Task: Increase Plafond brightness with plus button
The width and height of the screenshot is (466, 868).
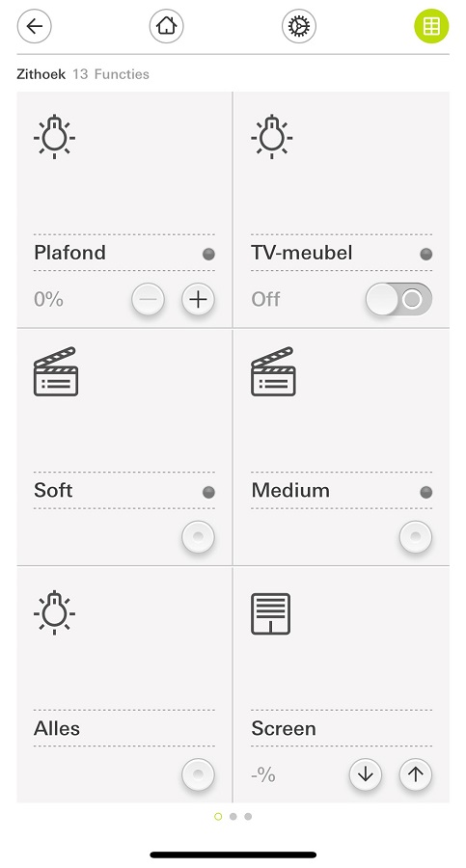Action: (198, 300)
